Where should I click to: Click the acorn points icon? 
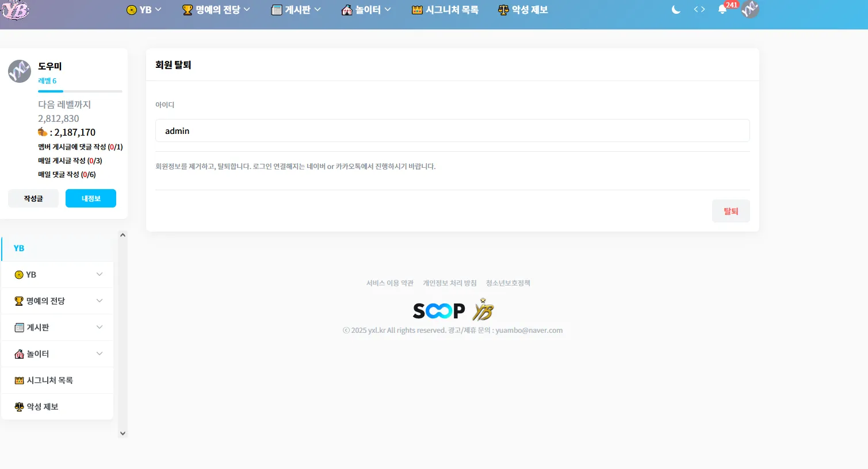[43, 132]
